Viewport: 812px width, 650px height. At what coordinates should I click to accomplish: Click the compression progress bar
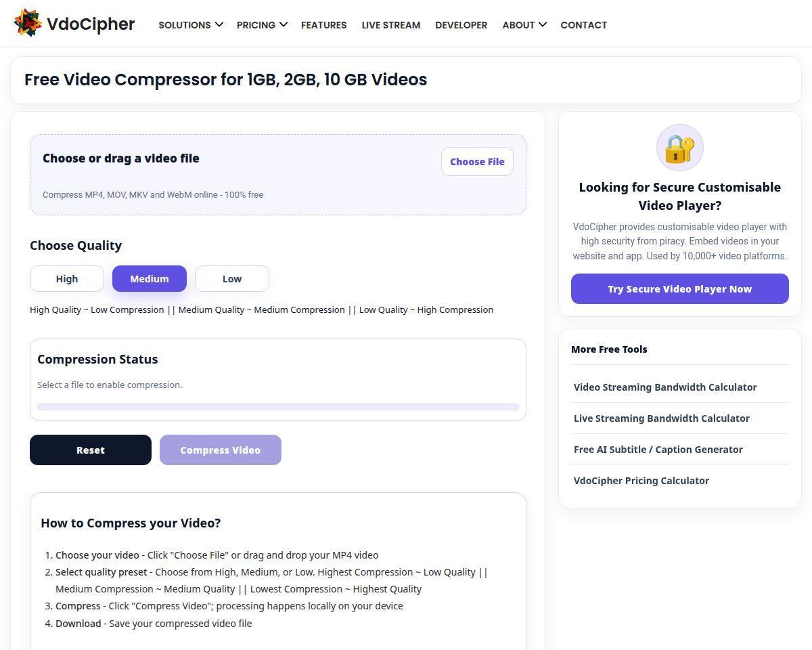[278, 407]
